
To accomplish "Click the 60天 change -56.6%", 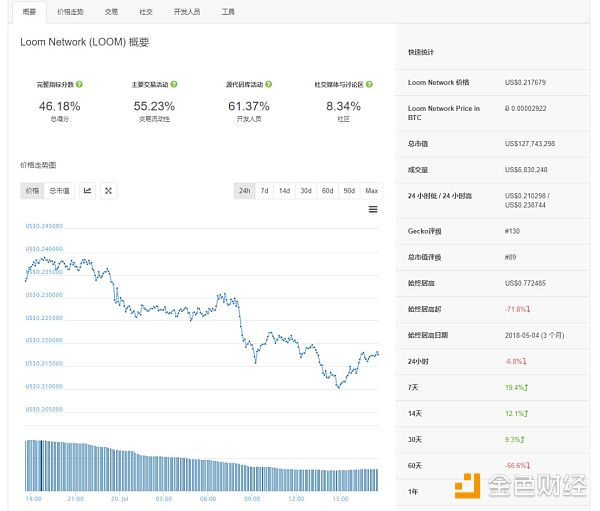I will click(518, 465).
